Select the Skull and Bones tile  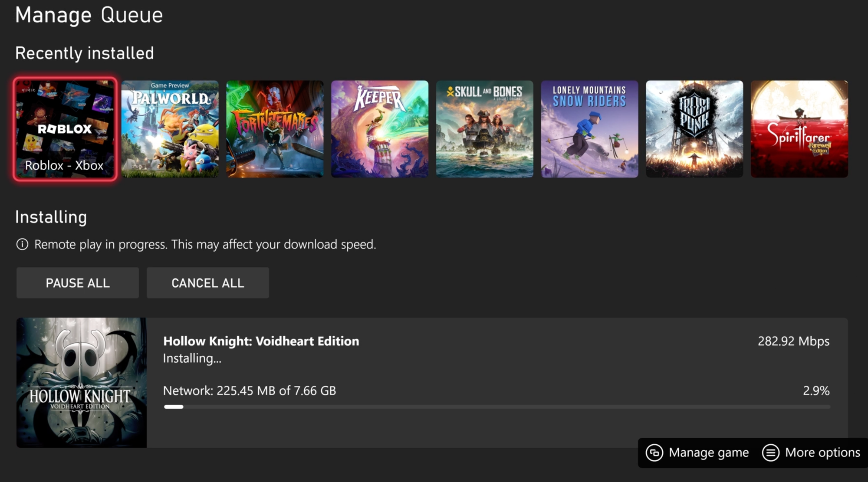click(x=484, y=129)
